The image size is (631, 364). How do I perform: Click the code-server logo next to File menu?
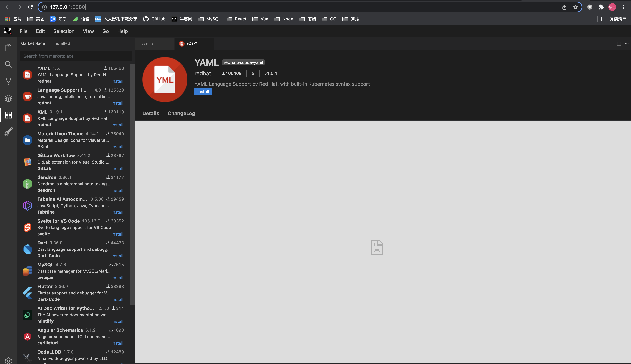coord(8,31)
